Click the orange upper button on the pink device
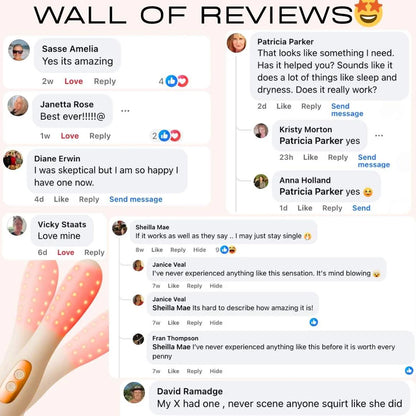 point(19,375)
